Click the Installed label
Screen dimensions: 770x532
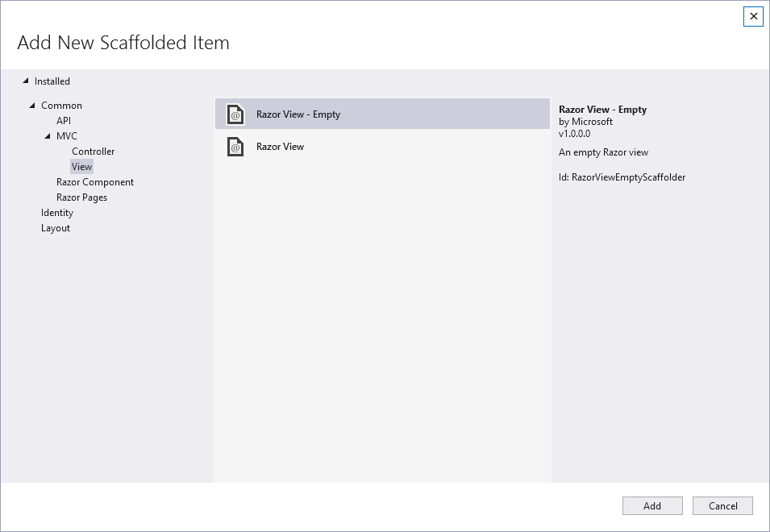[52, 81]
